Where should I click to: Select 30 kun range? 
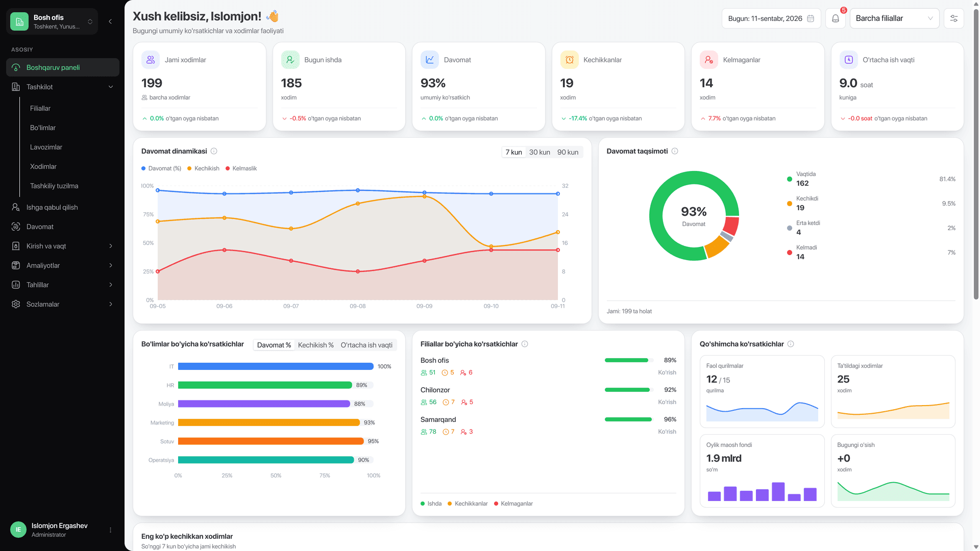(540, 152)
